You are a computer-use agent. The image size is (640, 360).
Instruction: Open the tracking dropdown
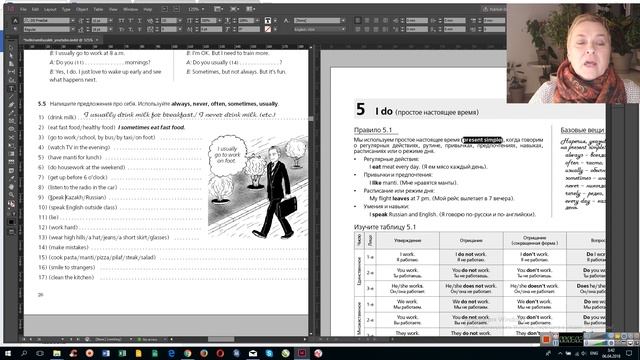pyautogui.click(x=180, y=29)
